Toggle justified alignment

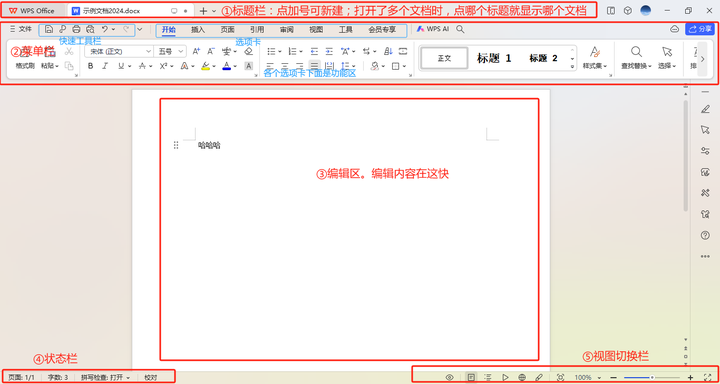(x=315, y=66)
